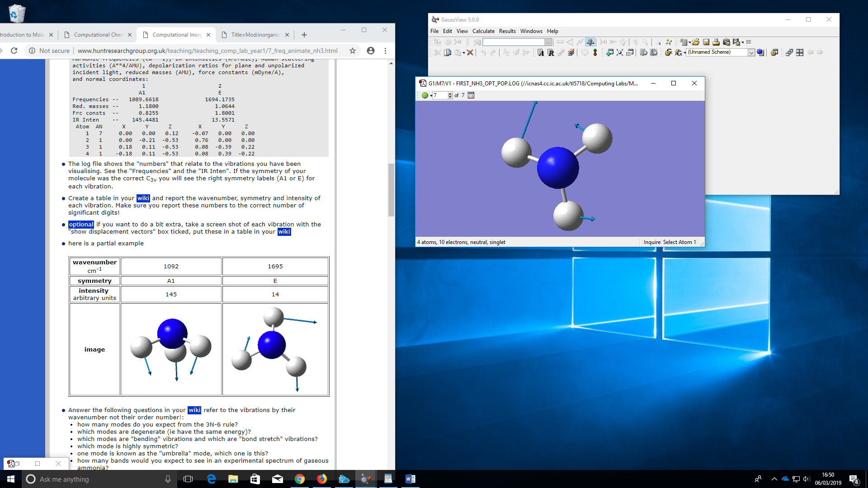
Task: Click the tile windows grid icon
Action: point(800,53)
